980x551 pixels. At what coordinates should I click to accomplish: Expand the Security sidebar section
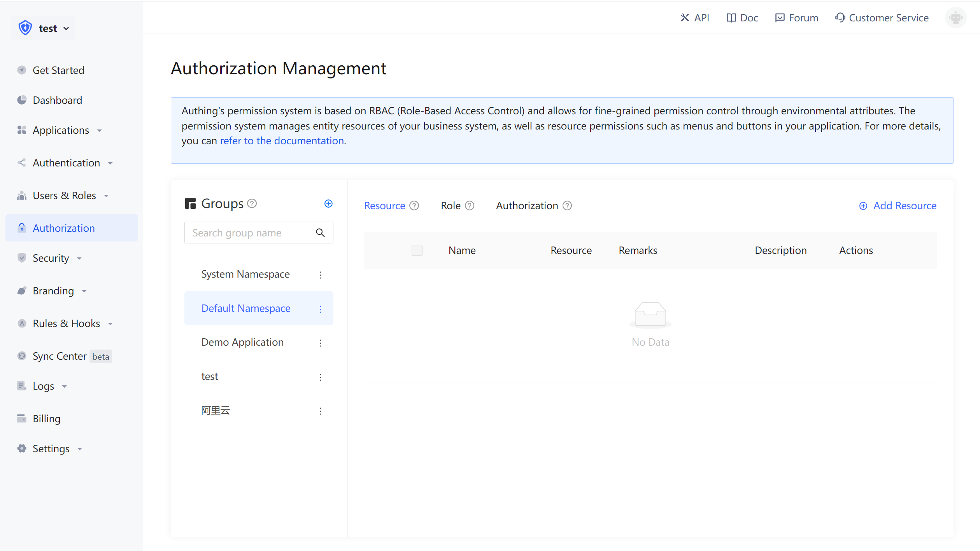tap(51, 258)
